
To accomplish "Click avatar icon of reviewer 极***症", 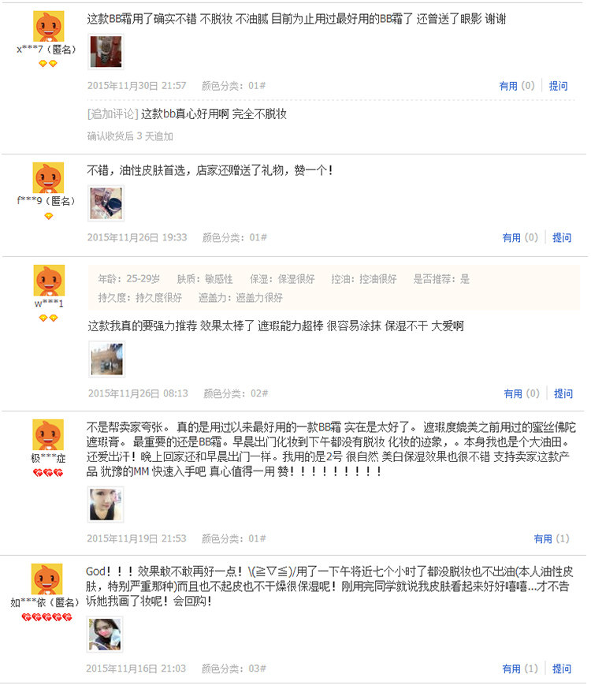I will pos(48,434).
